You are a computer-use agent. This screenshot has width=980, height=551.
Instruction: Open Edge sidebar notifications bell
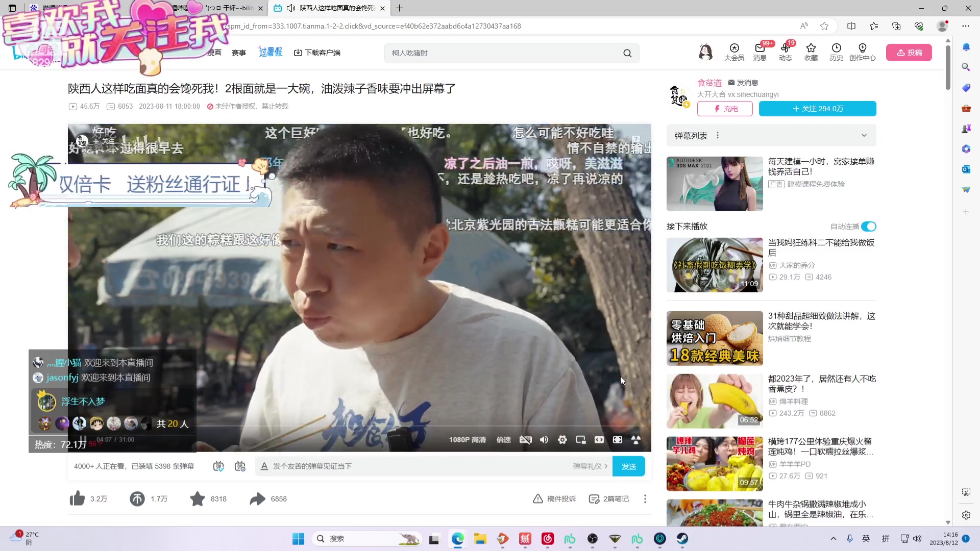966,47
